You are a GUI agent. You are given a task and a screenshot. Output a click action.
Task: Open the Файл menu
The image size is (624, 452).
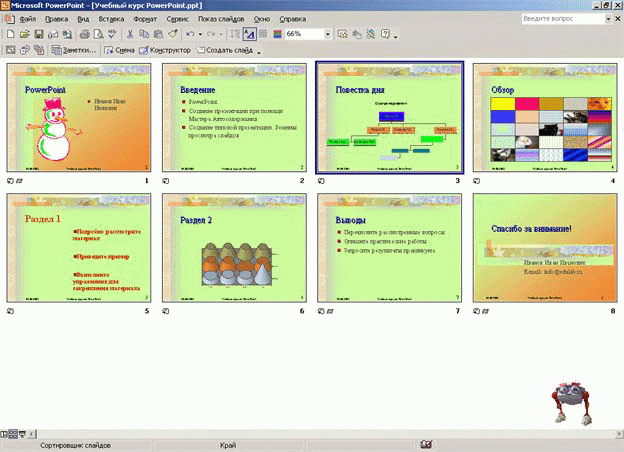27,19
